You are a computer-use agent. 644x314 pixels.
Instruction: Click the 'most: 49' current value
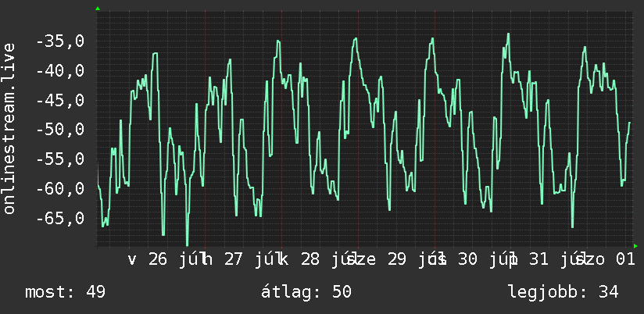[66, 292]
